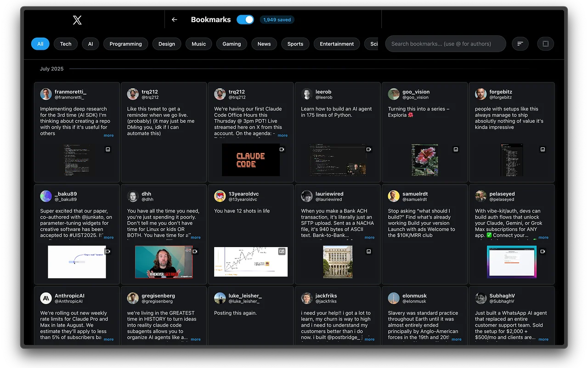This screenshot has height=368, width=588.
Task: Open lauriewired profile avatar
Action: (x=307, y=196)
